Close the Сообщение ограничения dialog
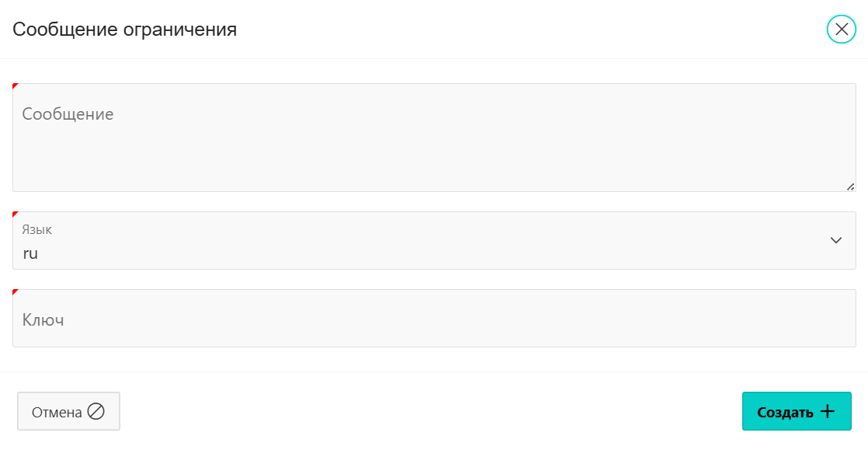This screenshot has width=868, height=450. 841,29
